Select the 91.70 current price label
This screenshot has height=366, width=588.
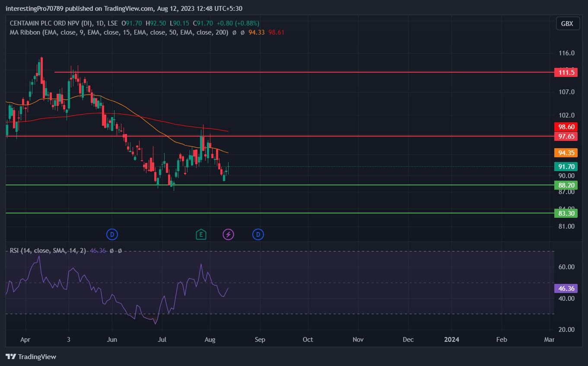(x=566, y=166)
